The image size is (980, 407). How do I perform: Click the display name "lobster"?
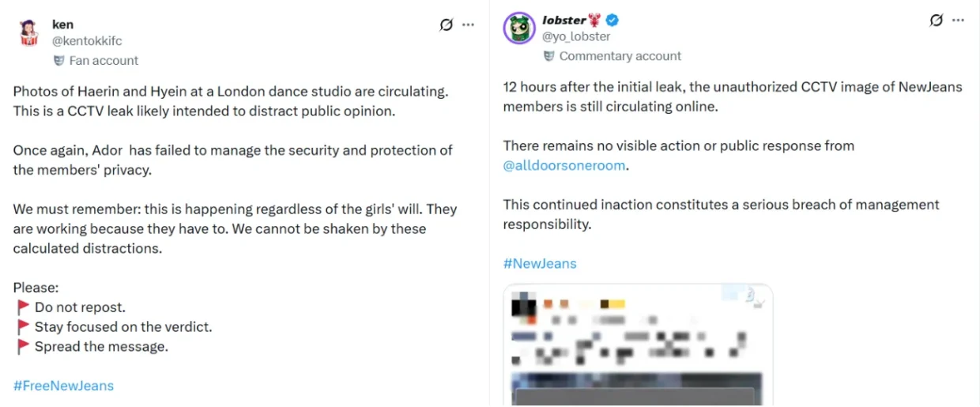tap(564, 21)
